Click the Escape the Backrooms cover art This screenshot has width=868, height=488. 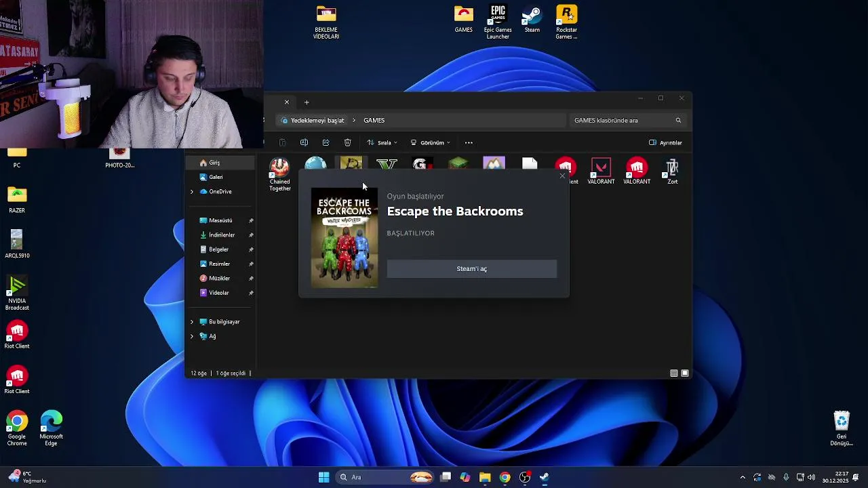[x=344, y=238]
